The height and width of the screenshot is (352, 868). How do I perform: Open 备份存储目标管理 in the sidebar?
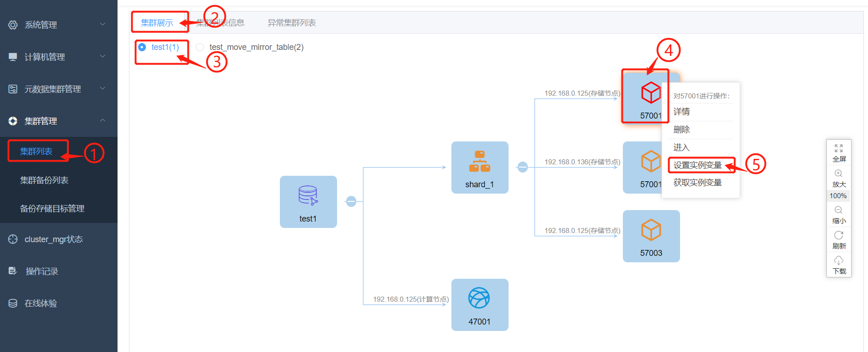[52, 209]
